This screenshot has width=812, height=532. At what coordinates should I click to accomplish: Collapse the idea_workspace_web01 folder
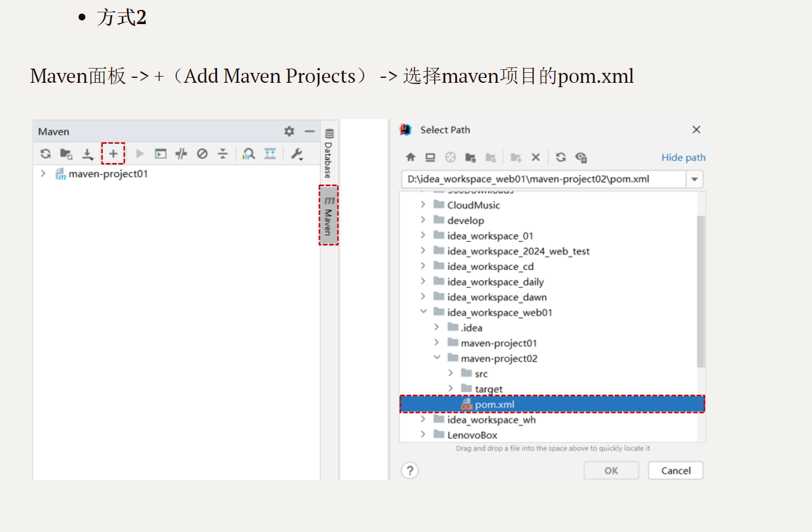[x=423, y=313]
